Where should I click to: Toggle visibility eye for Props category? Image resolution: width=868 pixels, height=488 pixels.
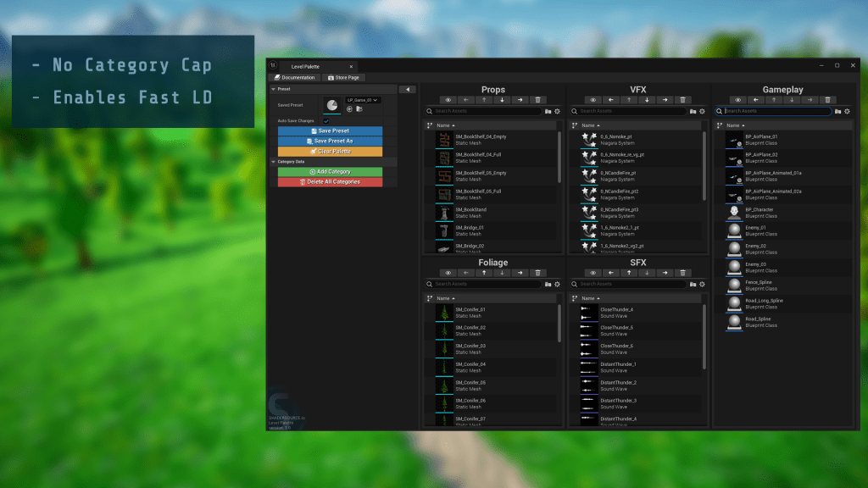pyautogui.click(x=448, y=100)
